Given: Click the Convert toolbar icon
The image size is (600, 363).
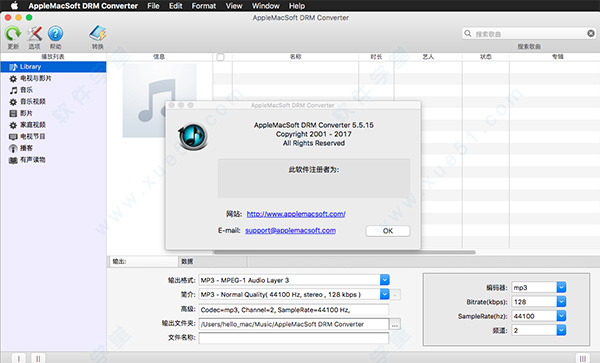Looking at the screenshot, I should pos(98,34).
